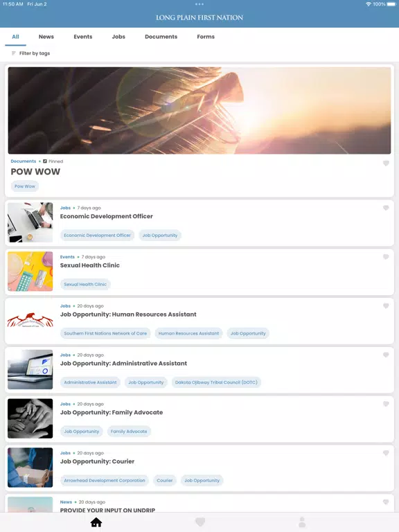Open the Sexual Health Clinic thumbnail
Image resolution: width=399 pixels, height=532 pixels.
pos(30,272)
